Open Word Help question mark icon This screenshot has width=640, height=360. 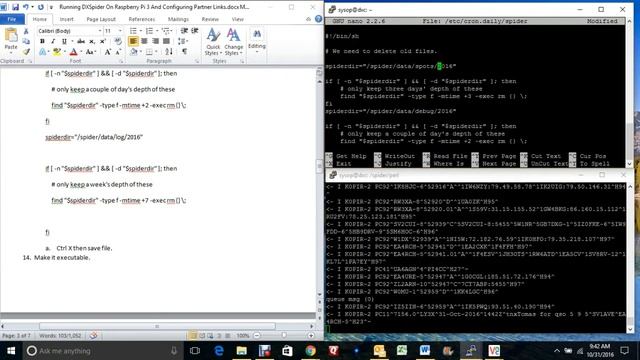318,19
